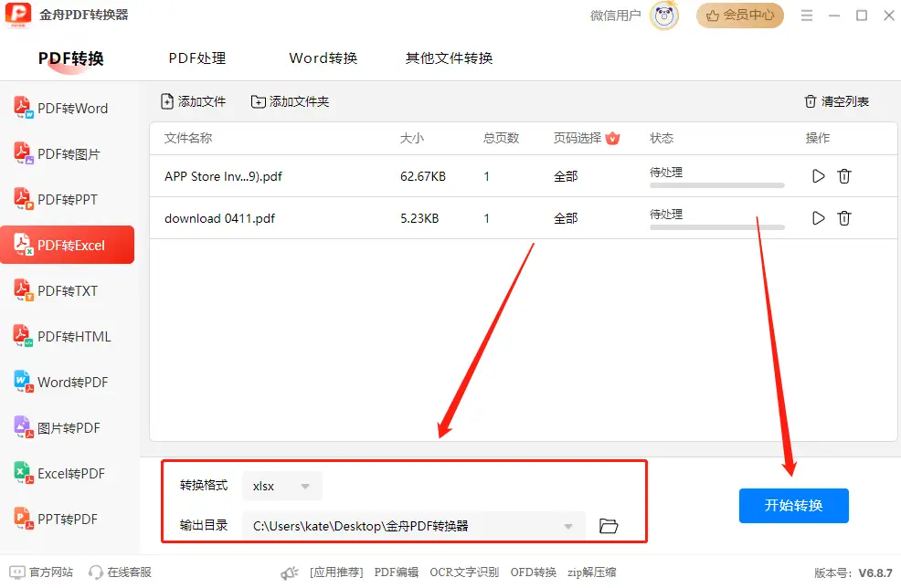Image resolution: width=901 pixels, height=588 pixels.
Task: Open the hamburger menu at top right
Action: [x=808, y=16]
